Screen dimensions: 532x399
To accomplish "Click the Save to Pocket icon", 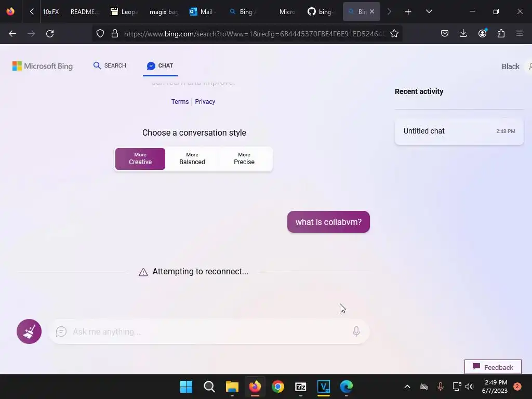I will (x=445, y=34).
